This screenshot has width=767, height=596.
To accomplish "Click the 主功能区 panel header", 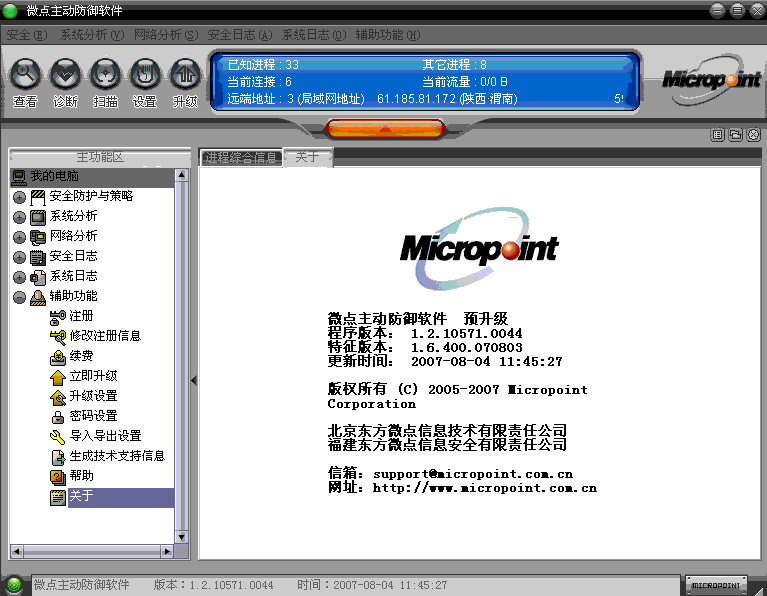I will (100, 158).
